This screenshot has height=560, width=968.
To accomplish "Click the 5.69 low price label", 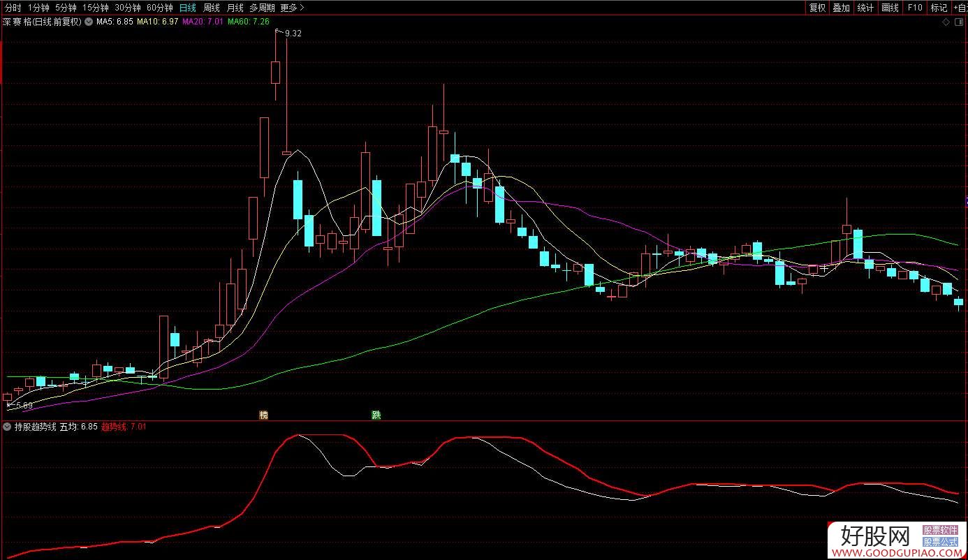I will [24, 405].
